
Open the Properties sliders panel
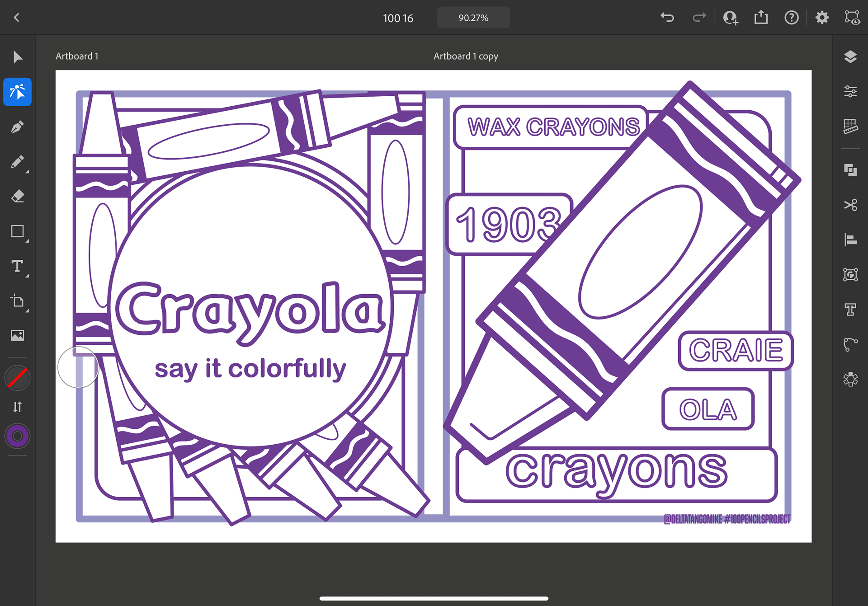pos(850,92)
